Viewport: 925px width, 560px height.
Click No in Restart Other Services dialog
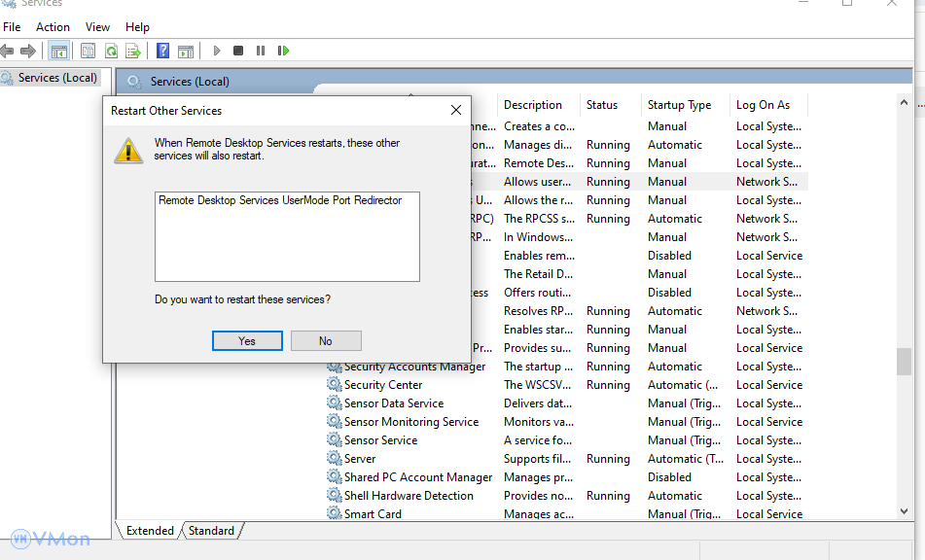pyautogui.click(x=326, y=340)
